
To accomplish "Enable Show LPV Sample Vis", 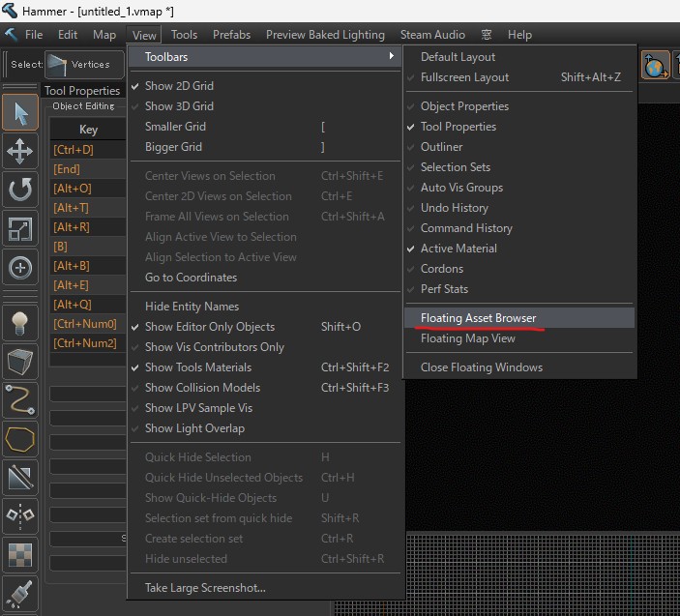I will pyautogui.click(x=265, y=408).
